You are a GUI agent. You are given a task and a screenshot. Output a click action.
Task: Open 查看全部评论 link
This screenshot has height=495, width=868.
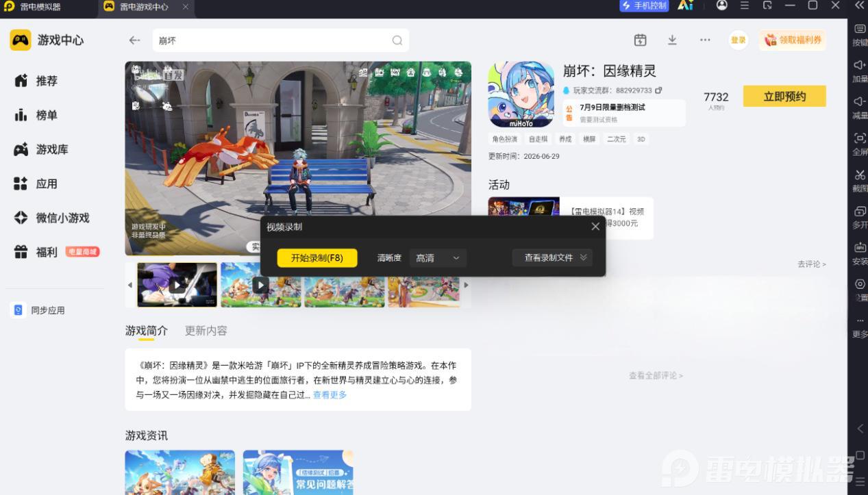pyautogui.click(x=656, y=376)
